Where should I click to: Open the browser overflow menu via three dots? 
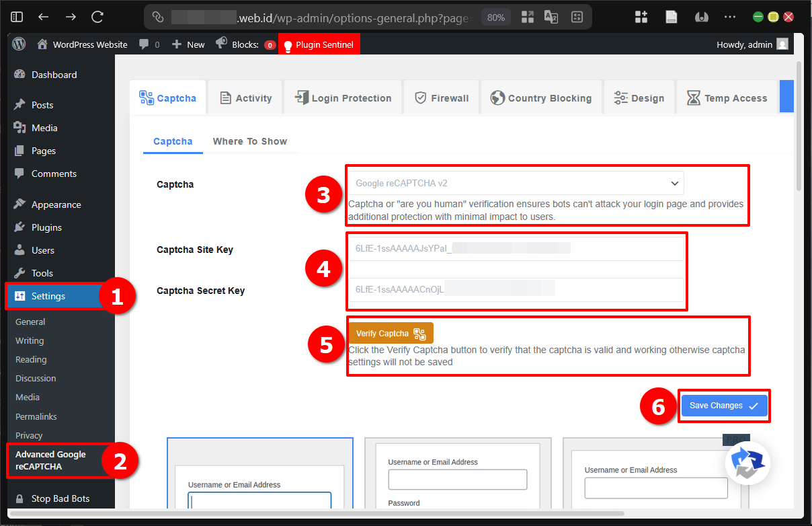pos(729,17)
